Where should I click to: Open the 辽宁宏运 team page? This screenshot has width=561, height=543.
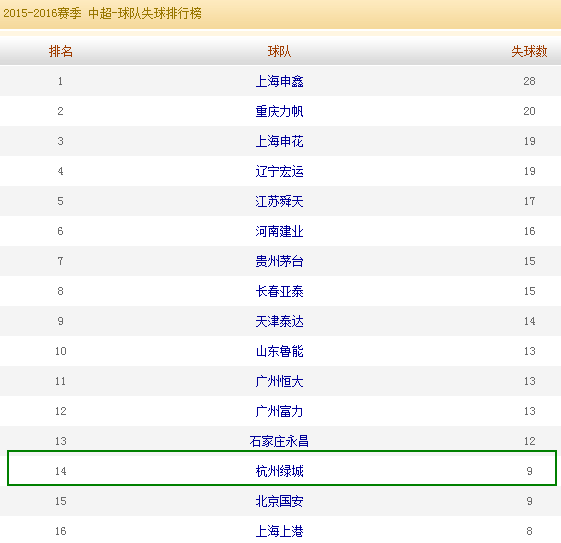click(x=279, y=172)
